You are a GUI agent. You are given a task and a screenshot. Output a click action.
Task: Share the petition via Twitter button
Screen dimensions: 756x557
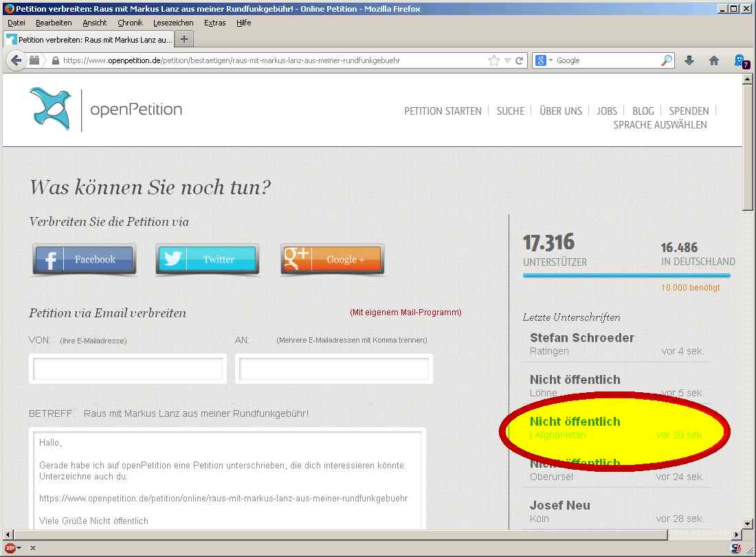208,260
